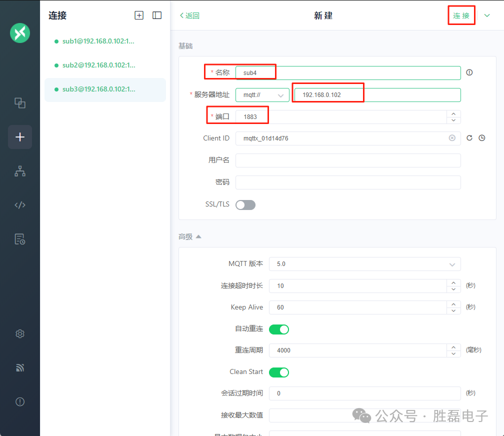Click the 连接 connect button
The height and width of the screenshot is (436, 504).
pyautogui.click(x=461, y=15)
